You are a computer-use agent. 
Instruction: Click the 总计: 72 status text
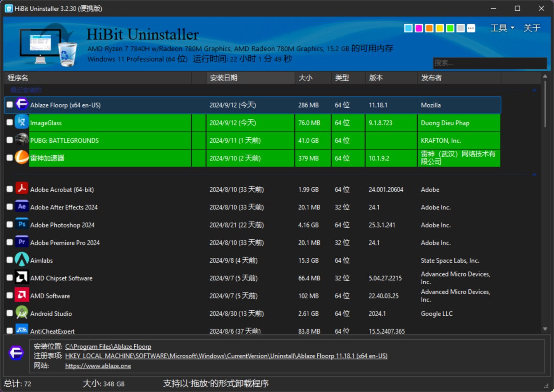point(18,384)
